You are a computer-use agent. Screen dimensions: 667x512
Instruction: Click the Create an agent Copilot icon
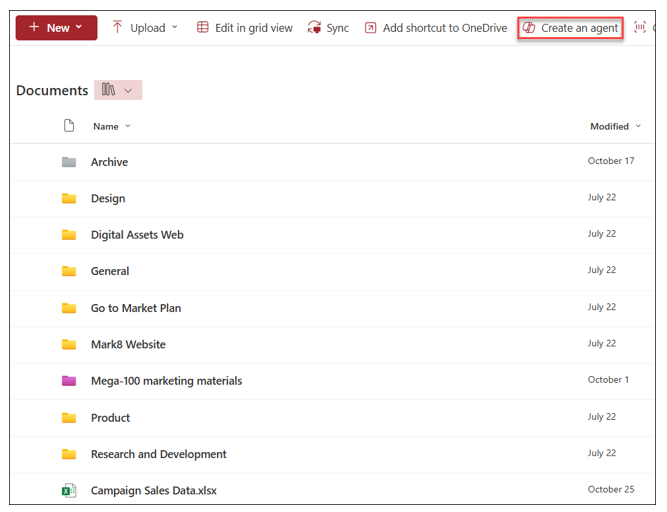(529, 28)
